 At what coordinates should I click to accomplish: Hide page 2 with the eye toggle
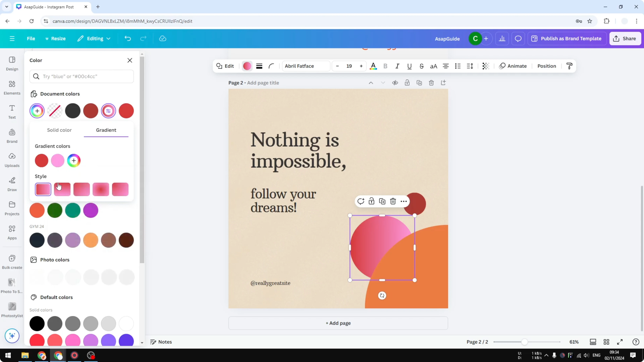point(395,82)
